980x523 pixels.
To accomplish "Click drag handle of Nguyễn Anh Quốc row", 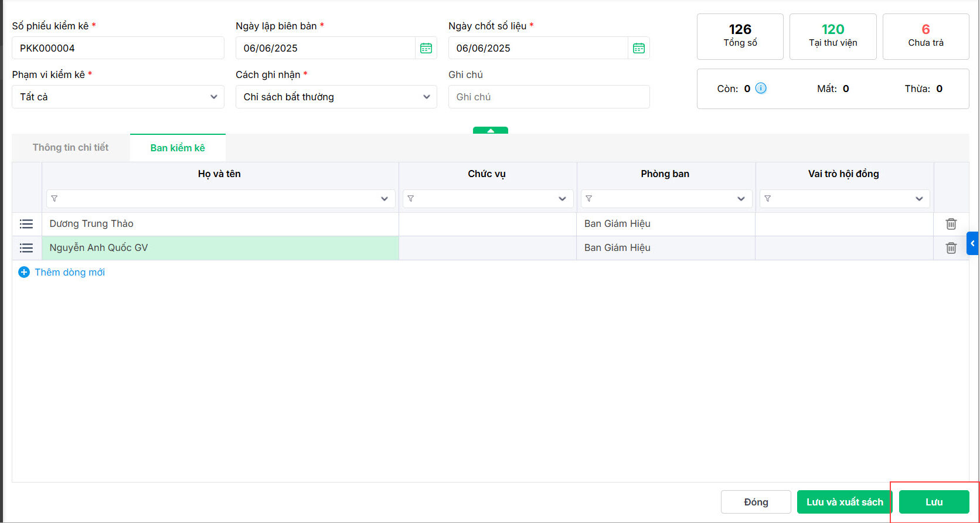I will click(x=26, y=248).
